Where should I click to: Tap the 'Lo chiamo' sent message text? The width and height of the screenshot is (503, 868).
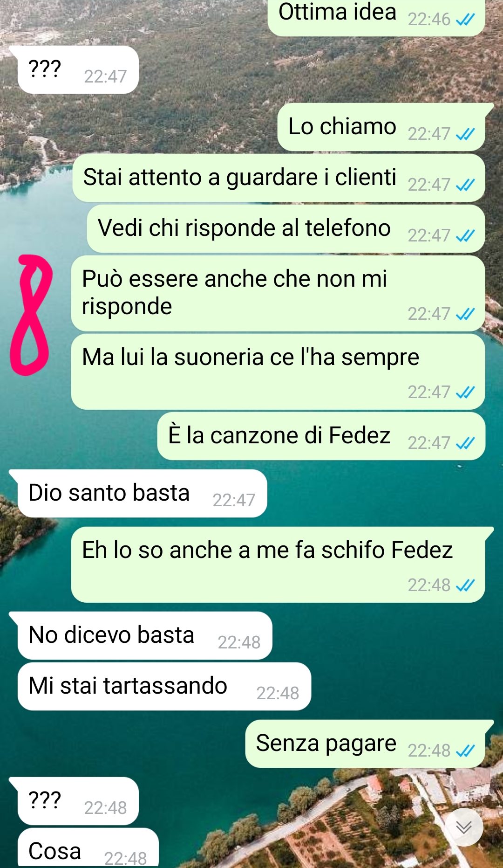[342, 126]
